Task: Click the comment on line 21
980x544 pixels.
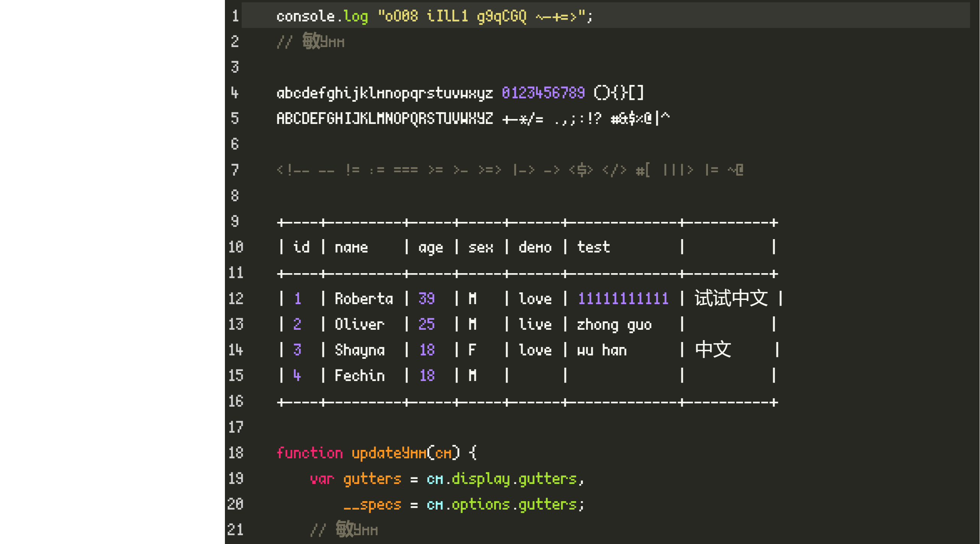Action: (x=343, y=529)
